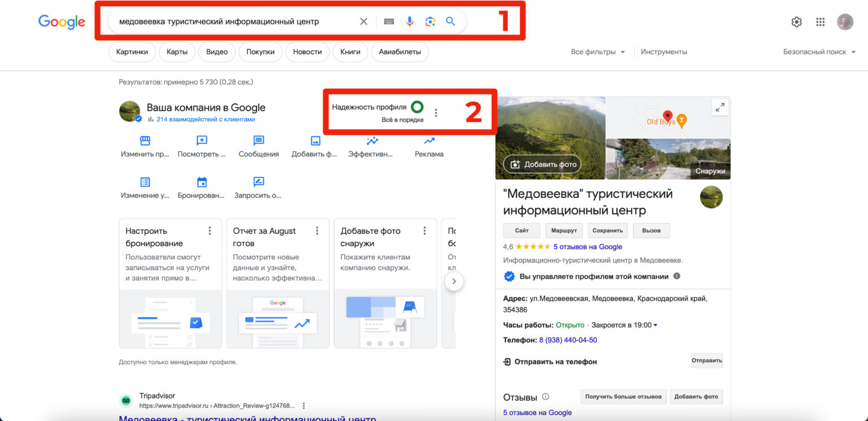
Task: Click Надежность профиля green ring indicator
Action: [417, 106]
